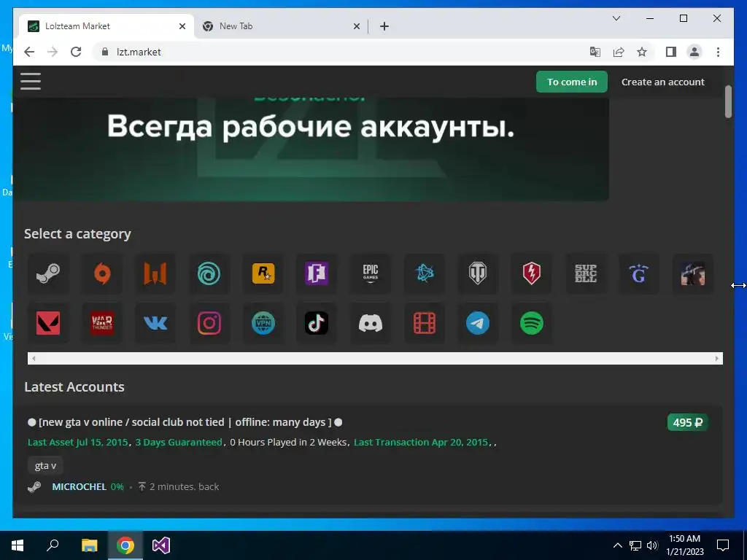Open the Steam category icon
Image resolution: width=747 pixels, height=560 pixels.
click(48, 274)
